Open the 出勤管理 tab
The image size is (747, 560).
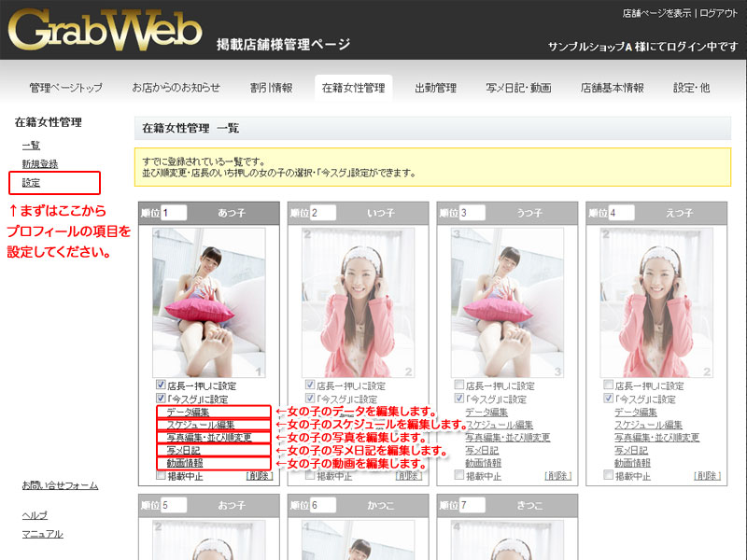[435, 88]
